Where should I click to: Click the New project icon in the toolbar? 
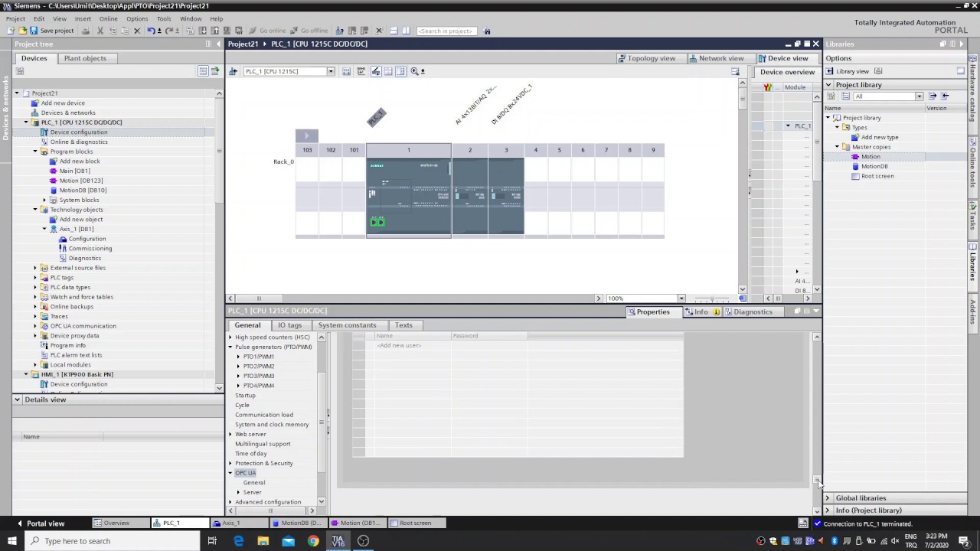coord(11,31)
